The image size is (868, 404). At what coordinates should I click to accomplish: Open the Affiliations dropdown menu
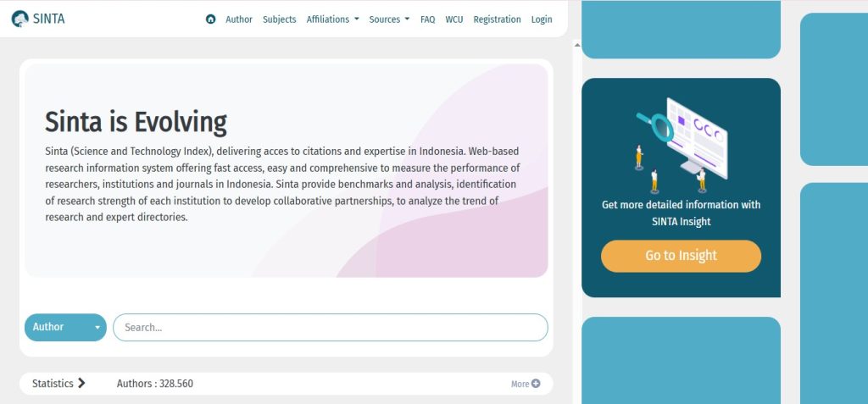tap(332, 19)
